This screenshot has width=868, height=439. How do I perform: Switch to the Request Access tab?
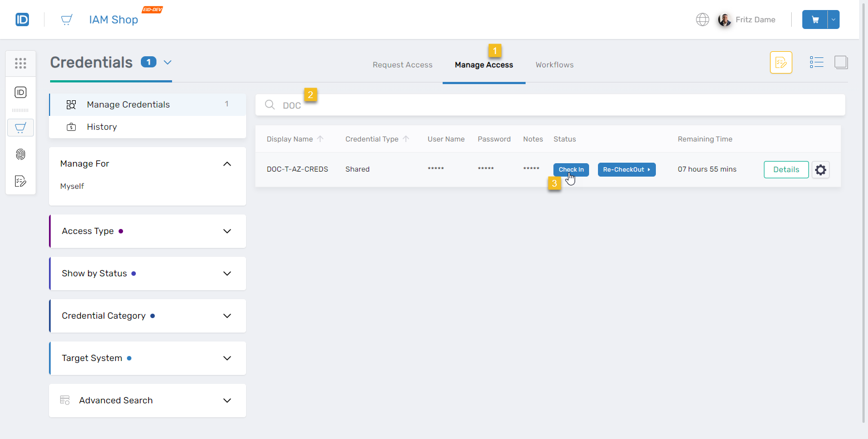(402, 65)
